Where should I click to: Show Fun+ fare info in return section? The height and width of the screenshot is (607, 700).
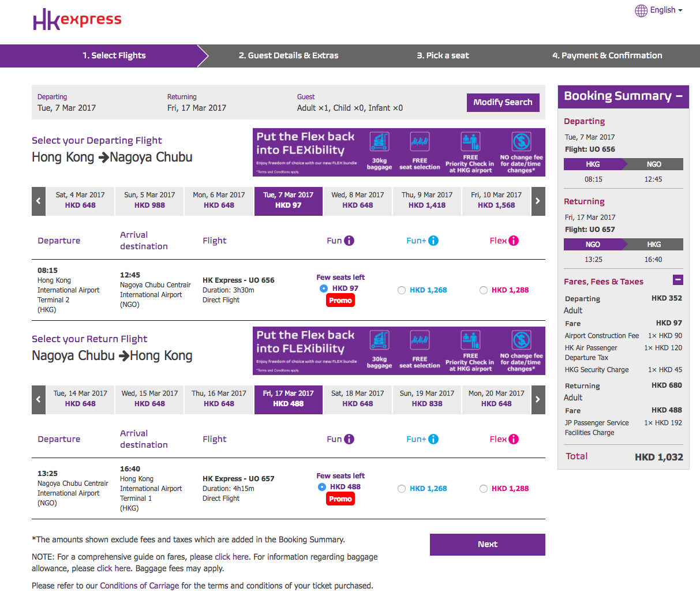(433, 439)
